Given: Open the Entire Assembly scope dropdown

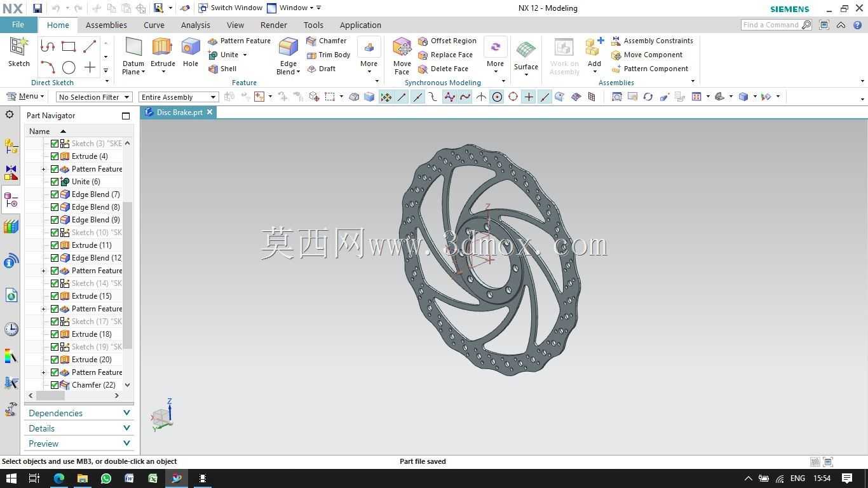Looking at the screenshot, I should (179, 97).
